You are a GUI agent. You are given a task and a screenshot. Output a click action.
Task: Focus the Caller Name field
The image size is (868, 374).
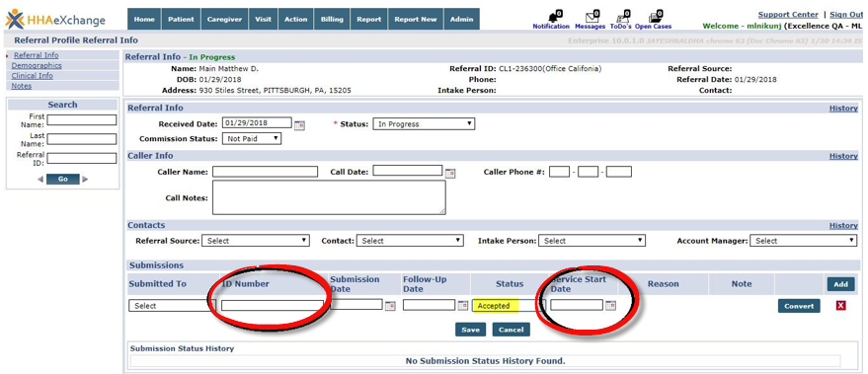[266, 172]
